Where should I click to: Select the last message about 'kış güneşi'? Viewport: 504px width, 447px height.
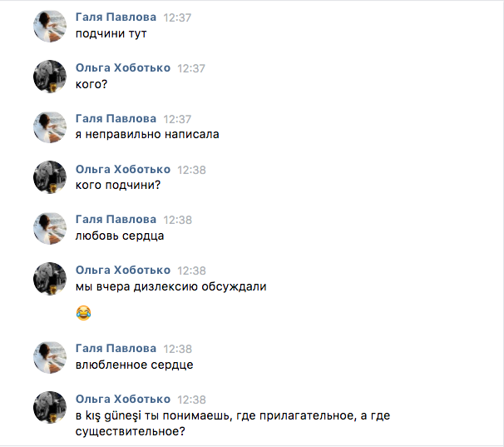point(233,423)
